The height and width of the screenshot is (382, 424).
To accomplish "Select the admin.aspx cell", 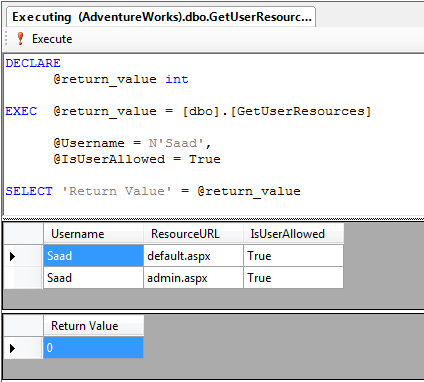I will (x=193, y=278).
